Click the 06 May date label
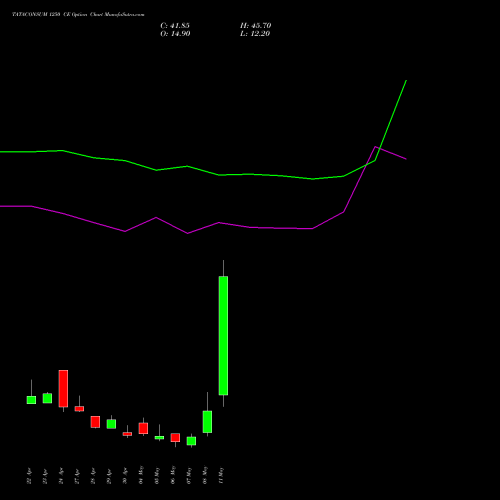The height and width of the screenshot is (500, 500). click(173, 475)
